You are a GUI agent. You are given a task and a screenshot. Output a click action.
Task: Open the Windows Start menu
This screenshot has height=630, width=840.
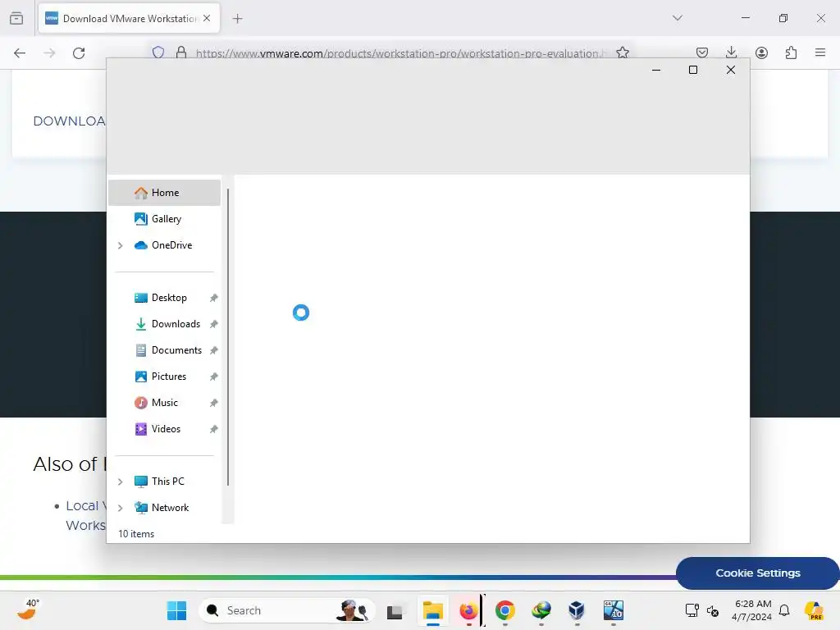[176, 610]
